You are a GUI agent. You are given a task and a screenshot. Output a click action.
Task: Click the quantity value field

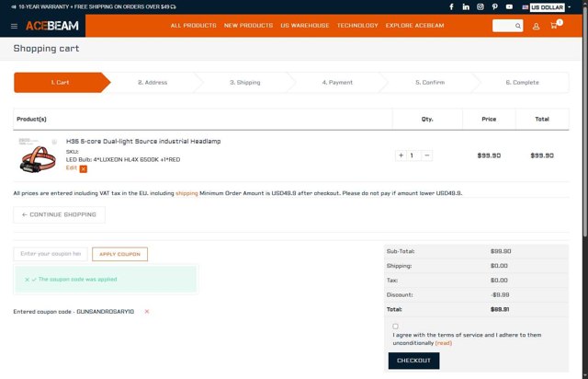coord(413,155)
